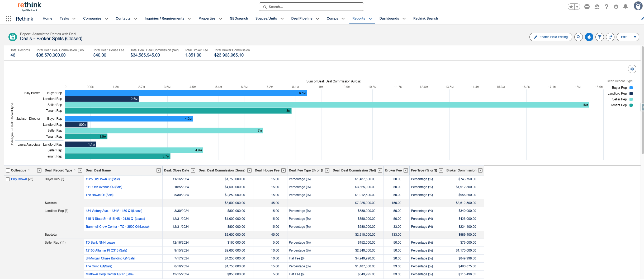Click the Favorites star icon
This screenshot has width=644, height=279.
(571, 7)
